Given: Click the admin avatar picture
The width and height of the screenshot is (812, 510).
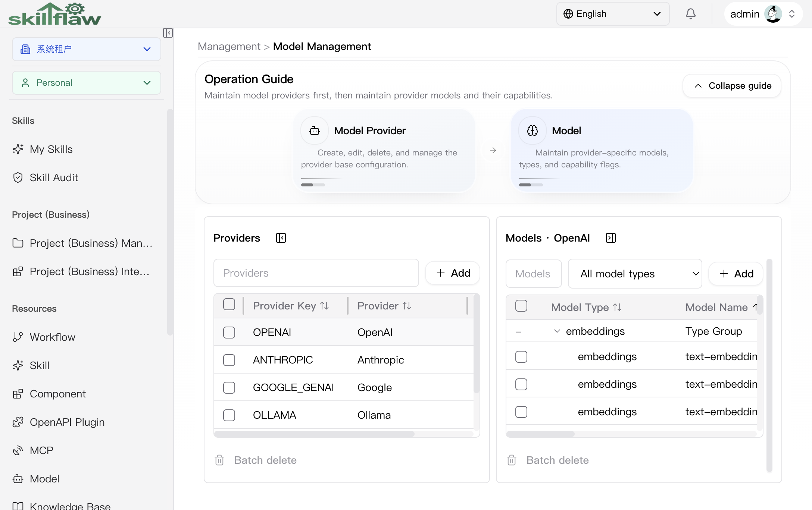Looking at the screenshot, I should point(773,14).
